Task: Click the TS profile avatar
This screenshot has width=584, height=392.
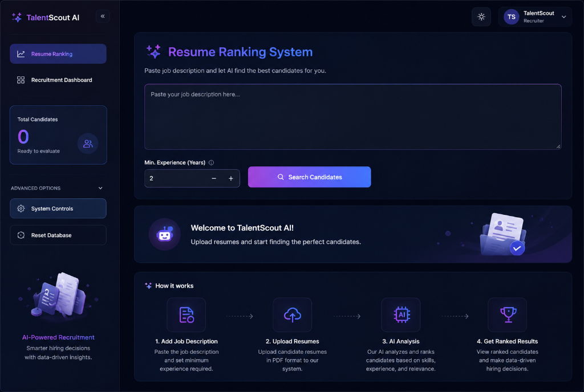Action: coord(511,17)
